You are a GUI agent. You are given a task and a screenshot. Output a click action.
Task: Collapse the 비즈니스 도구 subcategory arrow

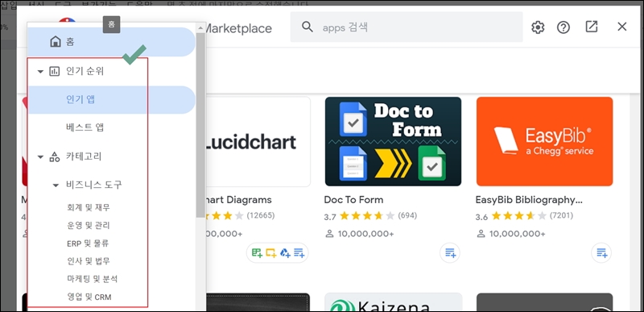56,185
